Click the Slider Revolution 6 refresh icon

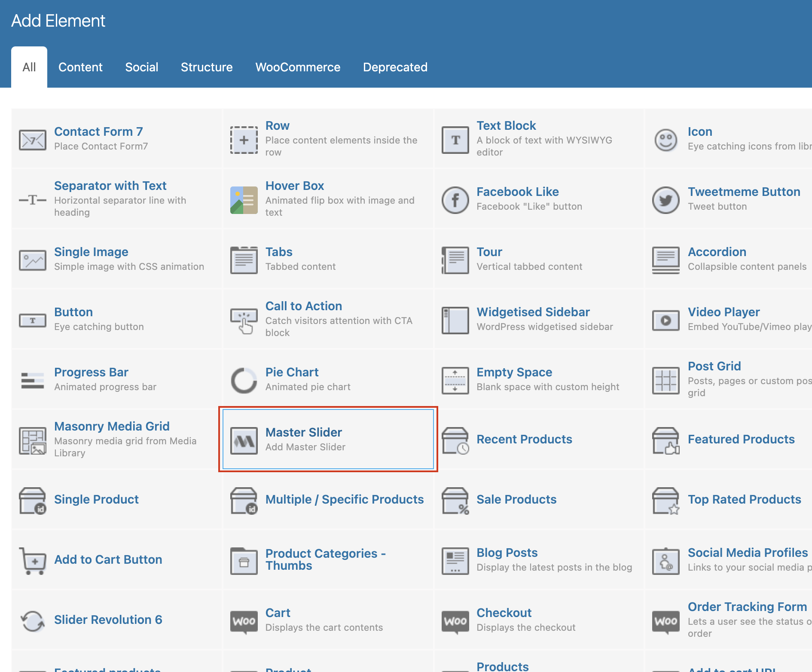point(33,621)
